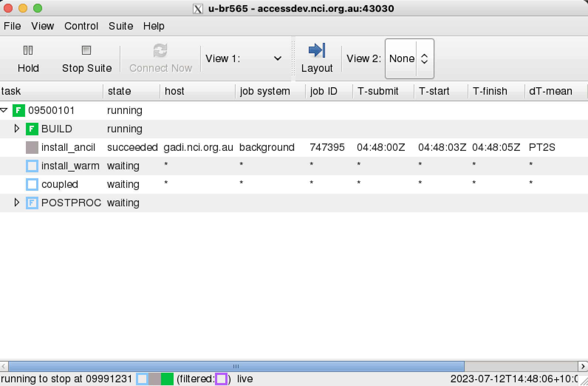Sort by the T-submit column header
588x386 pixels.
383,91
